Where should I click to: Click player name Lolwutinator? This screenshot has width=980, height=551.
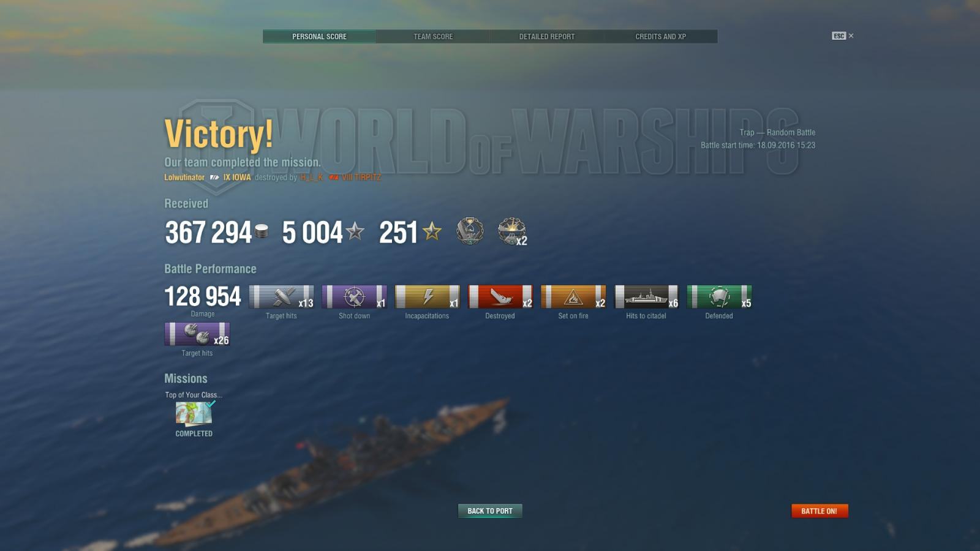pyautogui.click(x=184, y=178)
